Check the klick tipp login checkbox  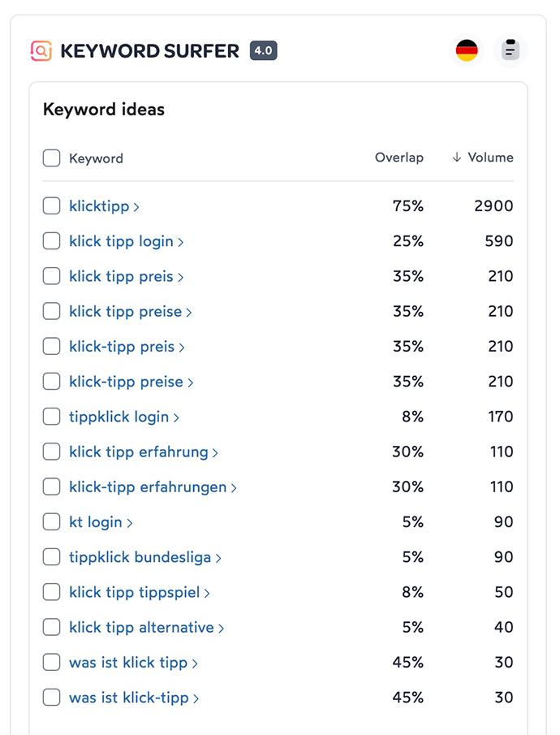[x=52, y=241]
